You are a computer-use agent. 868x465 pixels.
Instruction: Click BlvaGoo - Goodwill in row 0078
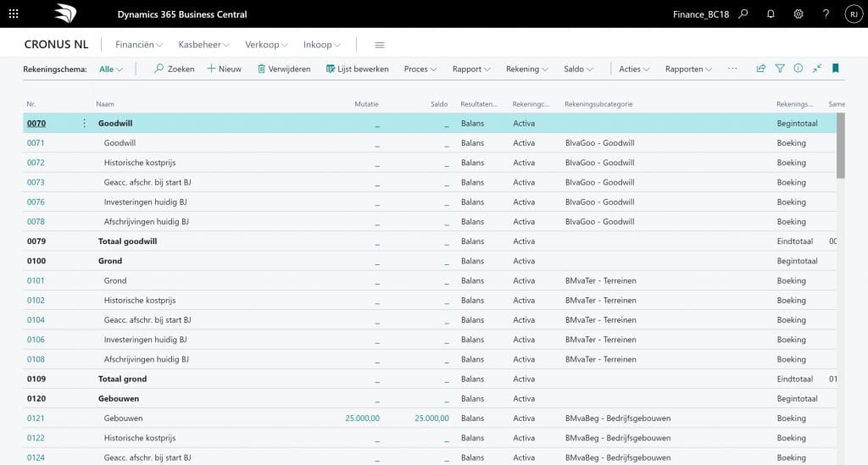click(x=599, y=222)
